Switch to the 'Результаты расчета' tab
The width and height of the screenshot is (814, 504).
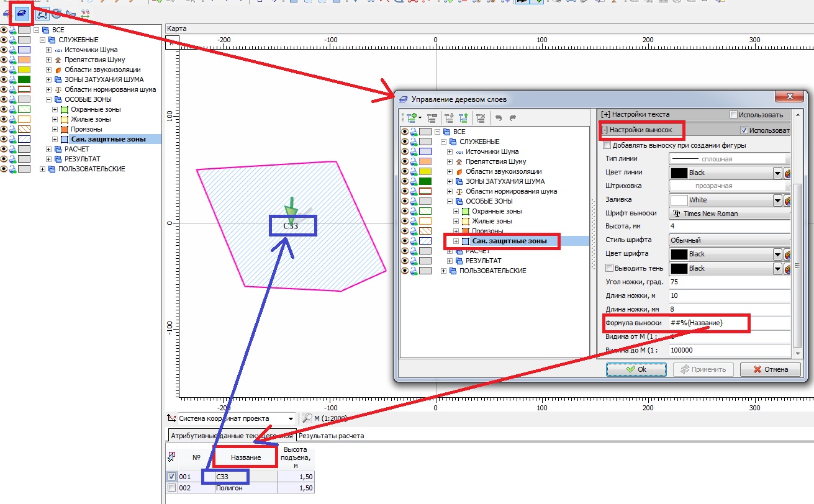(331, 436)
